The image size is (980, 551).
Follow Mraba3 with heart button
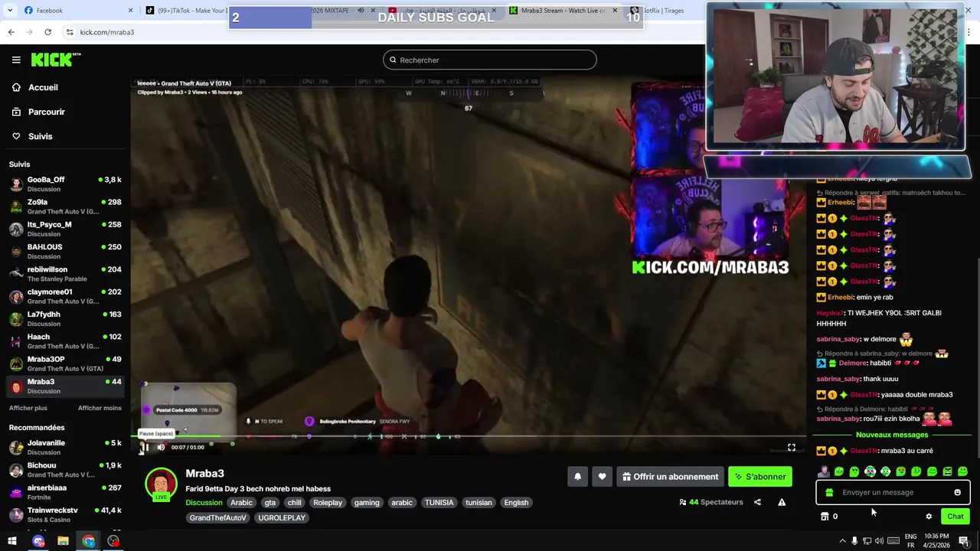[602, 477]
